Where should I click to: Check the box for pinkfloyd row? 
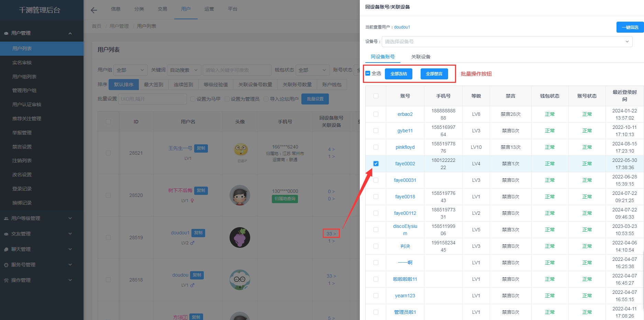376,147
